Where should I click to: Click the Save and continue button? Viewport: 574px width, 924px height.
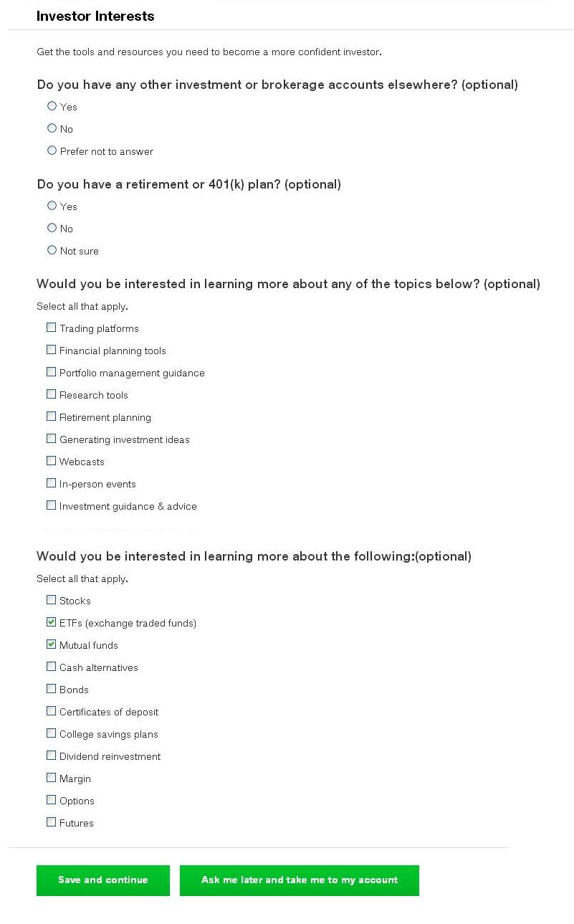pyautogui.click(x=103, y=880)
